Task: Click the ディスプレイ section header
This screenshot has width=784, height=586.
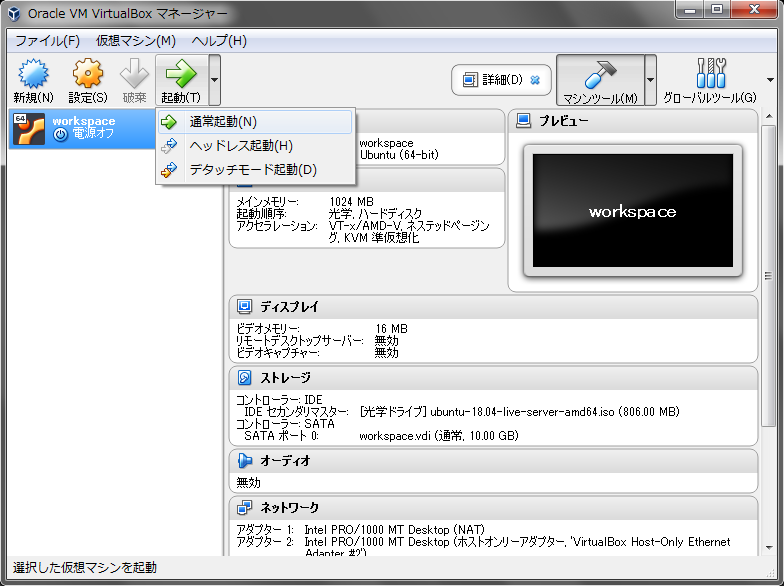Action: coord(493,306)
